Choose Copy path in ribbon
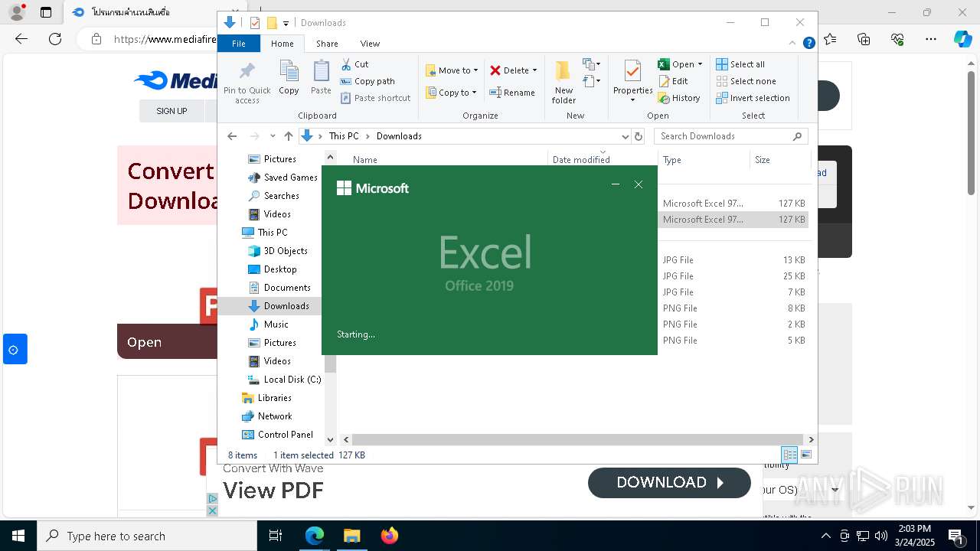The width and height of the screenshot is (980, 551). (x=367, y=81)
